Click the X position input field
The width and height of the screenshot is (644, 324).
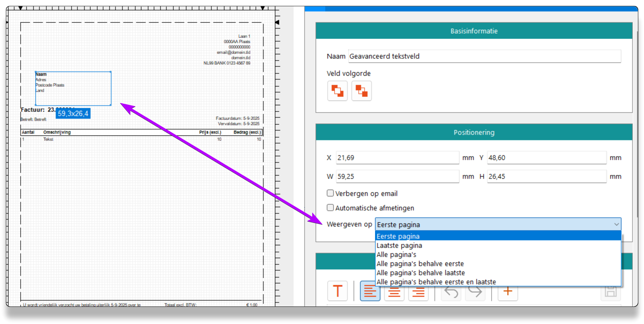pos(397,158)
